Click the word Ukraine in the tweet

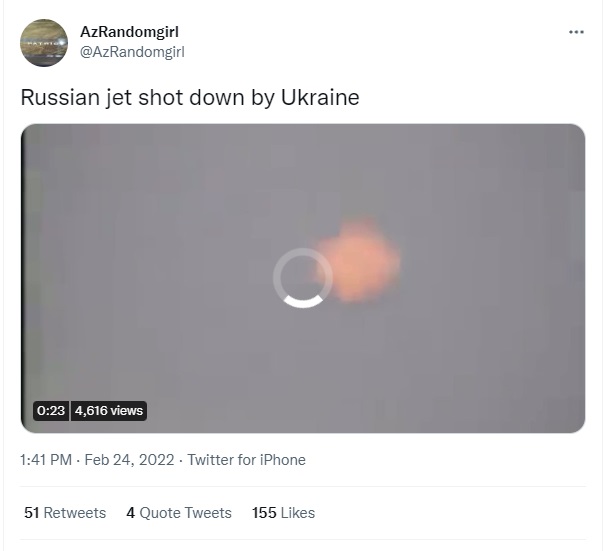tap(320, 97)
